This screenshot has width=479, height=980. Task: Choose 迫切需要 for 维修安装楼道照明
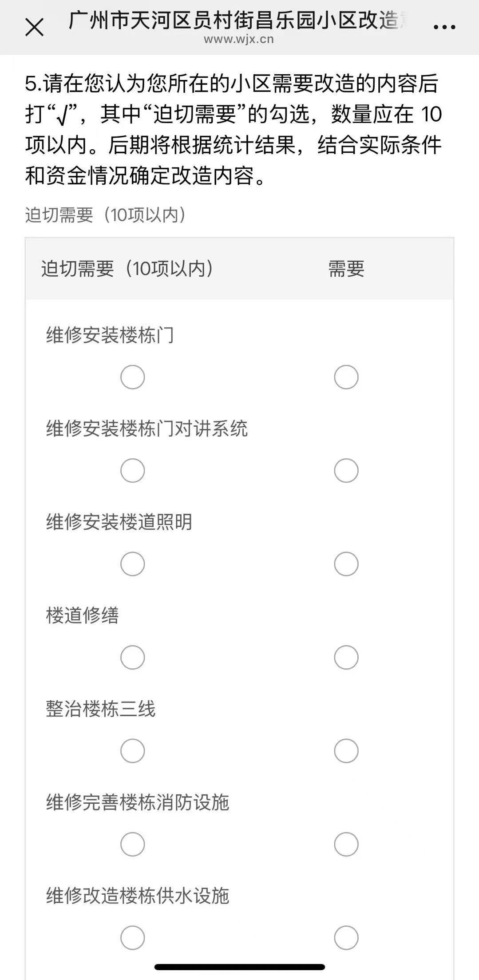133,564
